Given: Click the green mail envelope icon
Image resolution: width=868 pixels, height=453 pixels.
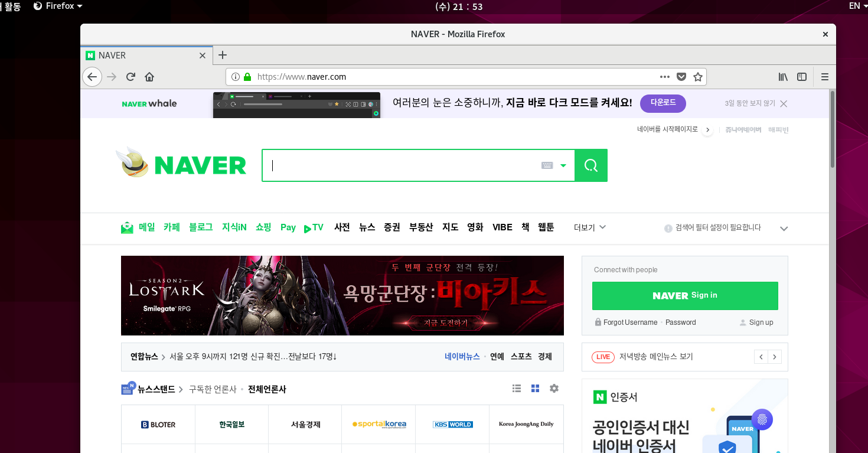Looking at the screenshot, I should click(127, 228).
